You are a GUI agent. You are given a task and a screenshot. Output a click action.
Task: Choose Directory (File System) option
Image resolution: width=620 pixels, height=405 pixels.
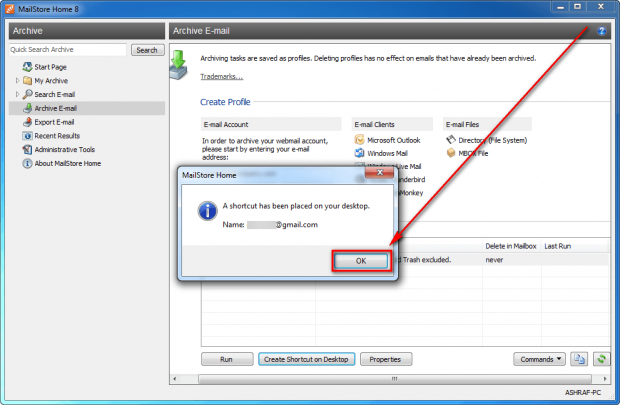(x=492, y=140)
